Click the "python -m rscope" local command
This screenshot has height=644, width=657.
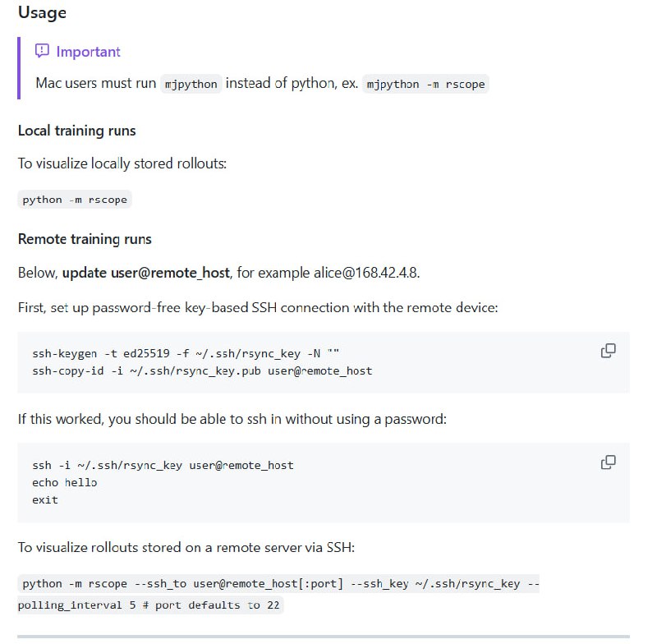(75, 200)
